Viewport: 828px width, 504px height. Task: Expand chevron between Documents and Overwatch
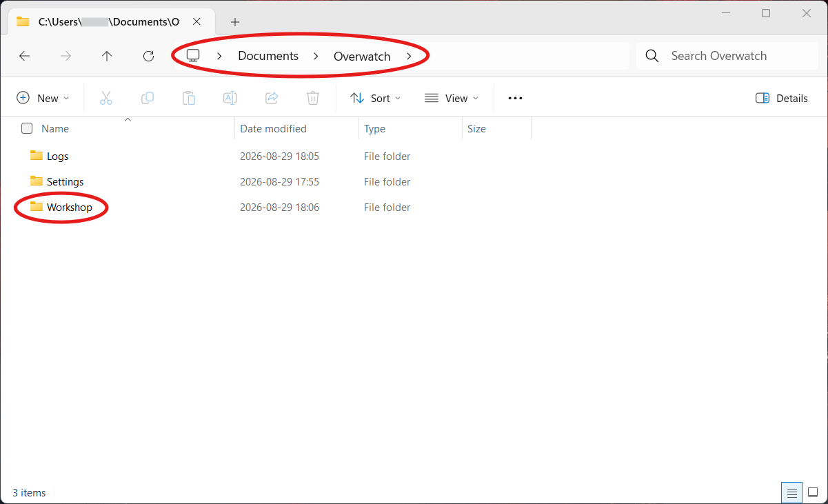[x=316, y=57]
